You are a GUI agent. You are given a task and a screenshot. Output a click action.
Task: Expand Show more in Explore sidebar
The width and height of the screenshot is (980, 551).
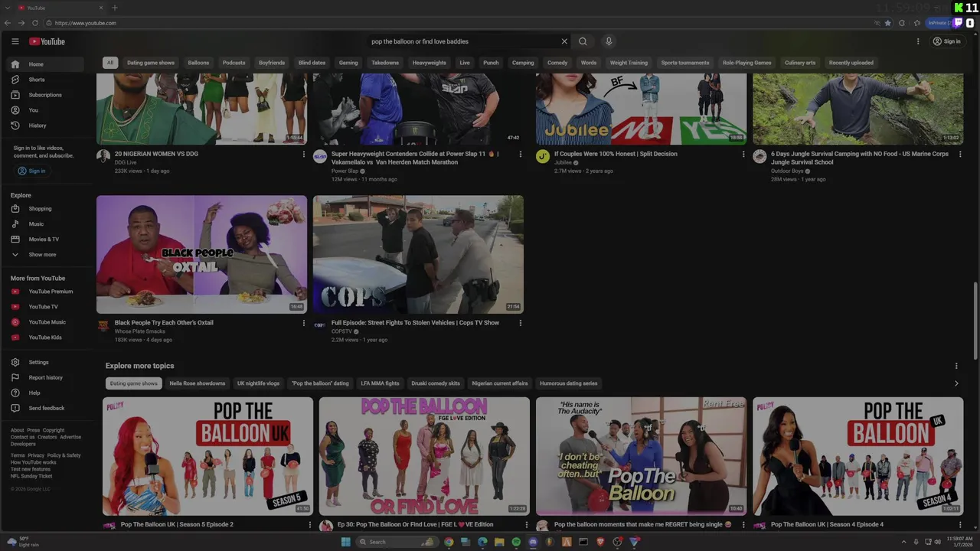pos(47,255)
